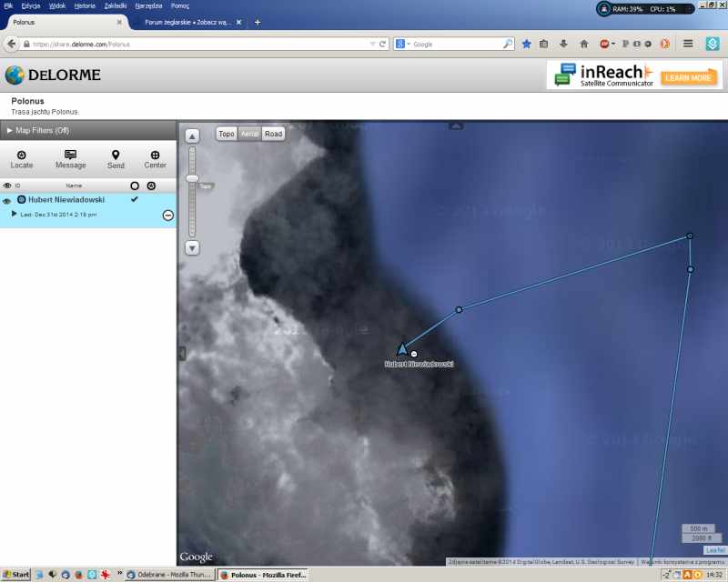Bookmark this page with star icon

526,44
